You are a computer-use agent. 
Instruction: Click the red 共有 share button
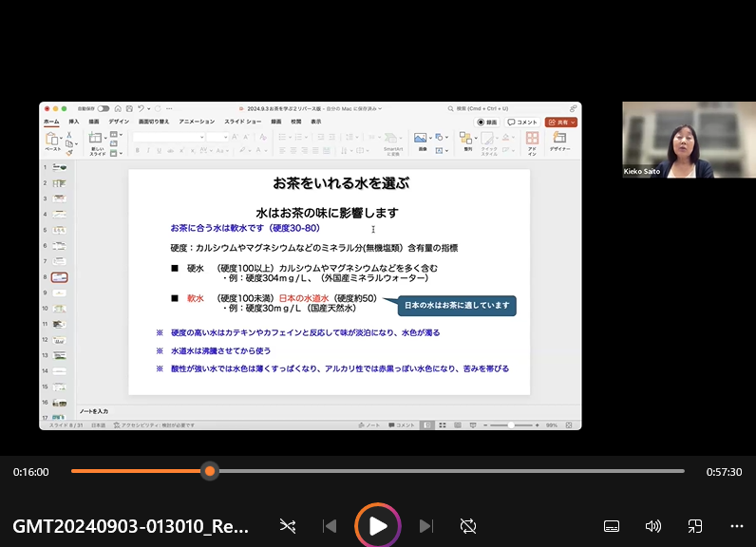[560, 123]
